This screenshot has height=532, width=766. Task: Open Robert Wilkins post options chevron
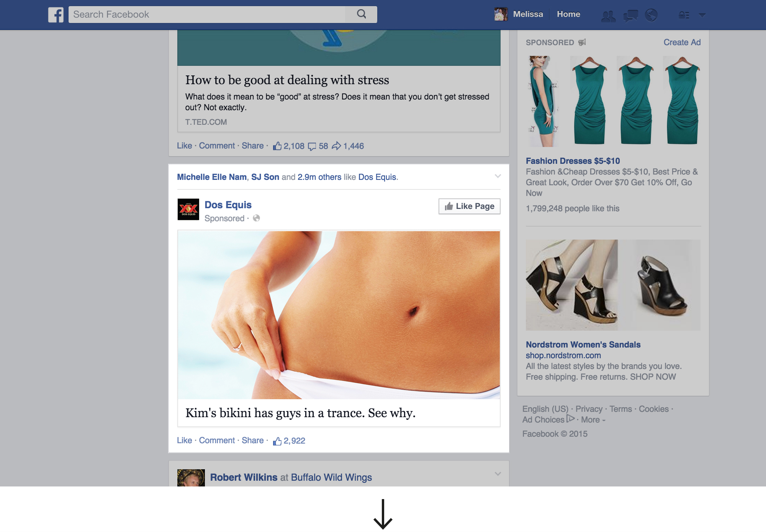498,474
